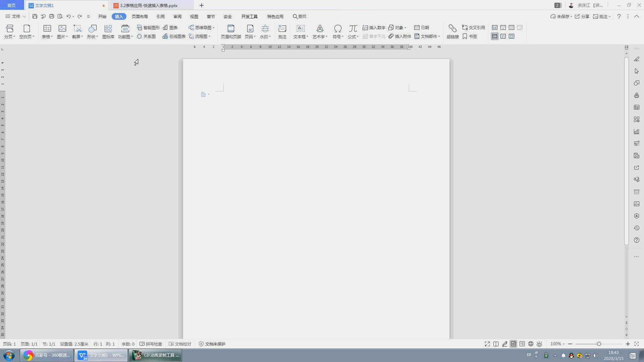The image size is (644, 362).
Task: Insert 智能图形 smart graphic
Action: [x=148, y=27]
